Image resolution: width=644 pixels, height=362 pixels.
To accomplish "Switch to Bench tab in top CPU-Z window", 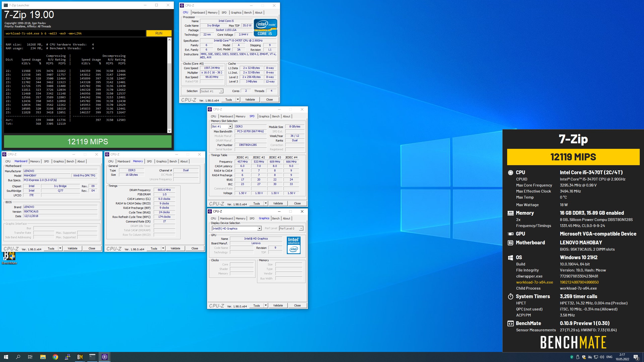I will click(248, 13).
